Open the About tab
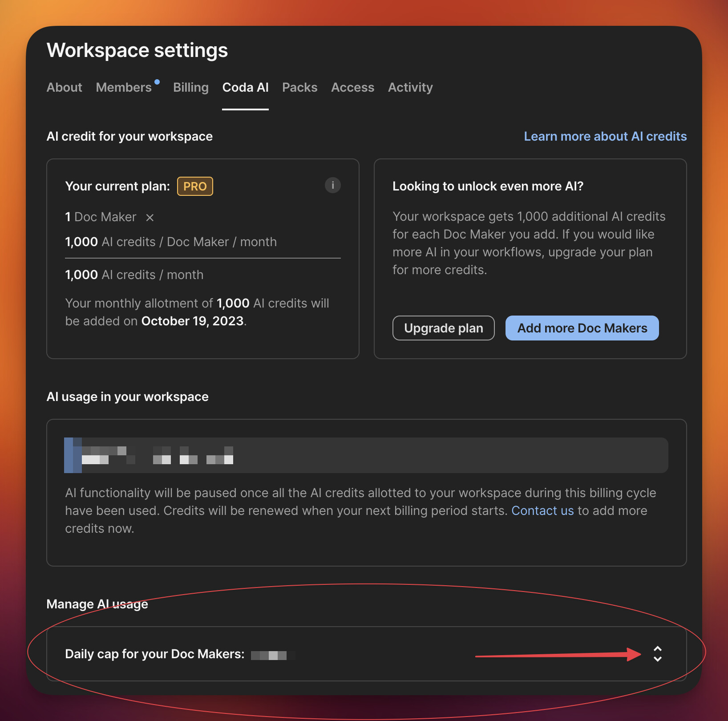This screenshot has width=728, height=721. pos(64,87)
